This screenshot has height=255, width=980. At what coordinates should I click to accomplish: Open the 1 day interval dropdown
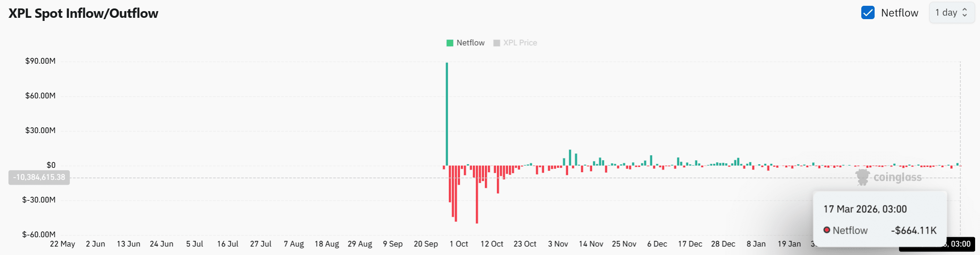[952, 12]
